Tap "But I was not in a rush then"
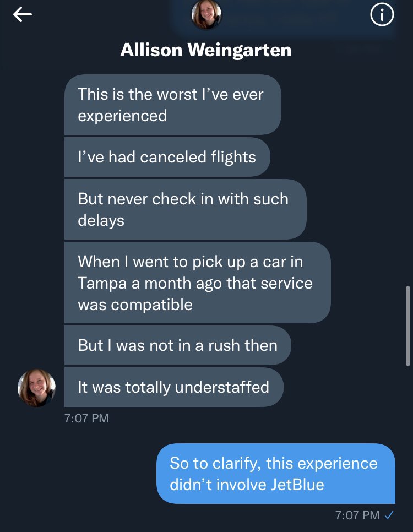 pos(177,345)
